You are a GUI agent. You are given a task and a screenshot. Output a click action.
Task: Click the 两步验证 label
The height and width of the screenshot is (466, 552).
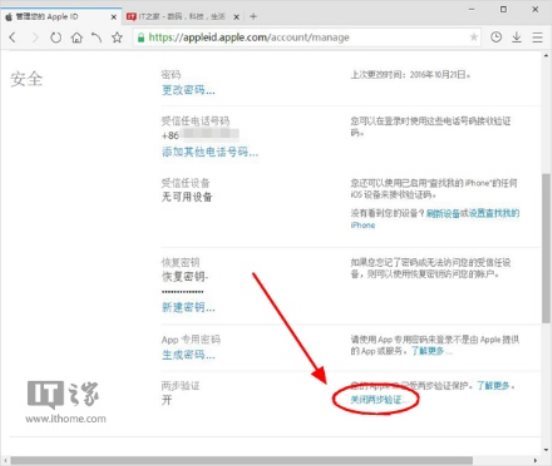(x=180, y=386)
